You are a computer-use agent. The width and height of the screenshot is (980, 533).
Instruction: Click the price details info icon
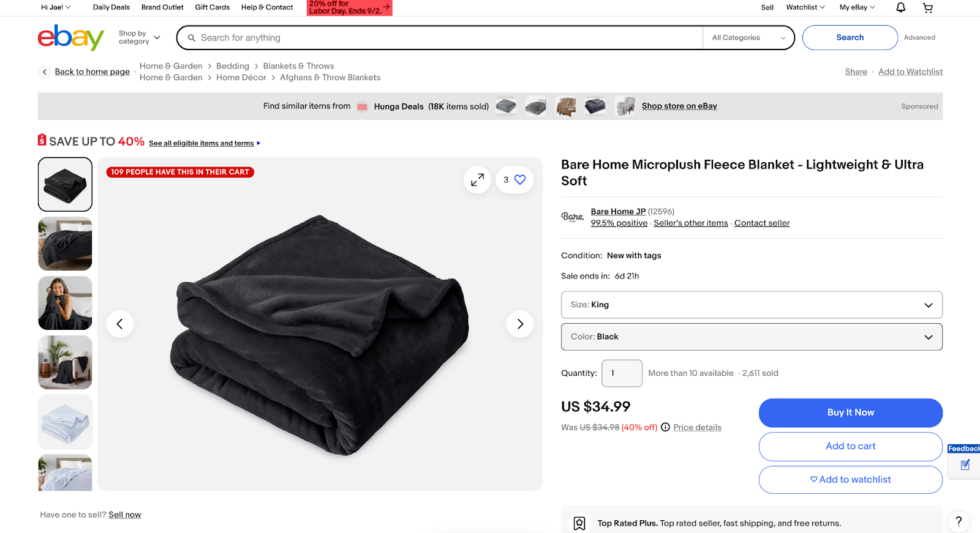point(665,427)
